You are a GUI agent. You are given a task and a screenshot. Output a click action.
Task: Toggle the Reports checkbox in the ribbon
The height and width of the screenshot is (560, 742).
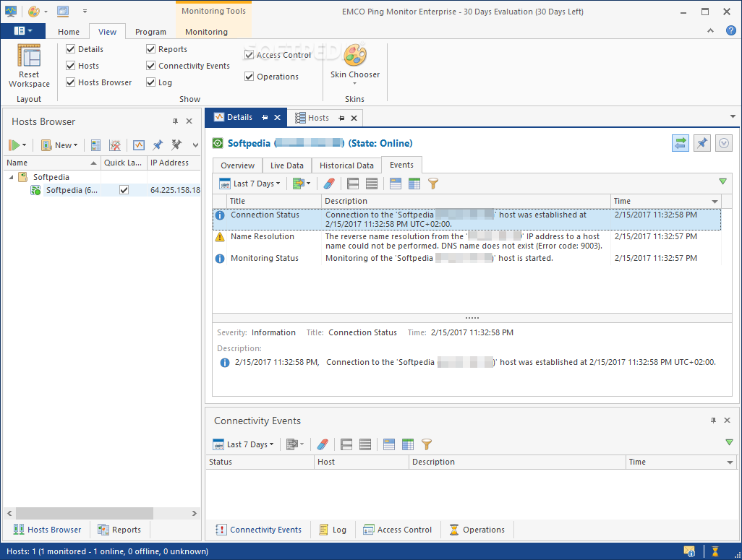[x=151, y=48]
